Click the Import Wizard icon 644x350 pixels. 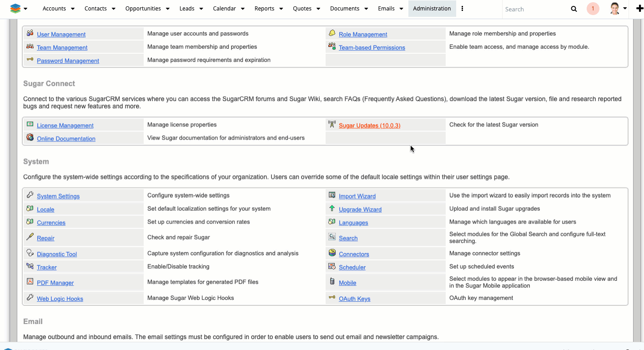[332, 195]
